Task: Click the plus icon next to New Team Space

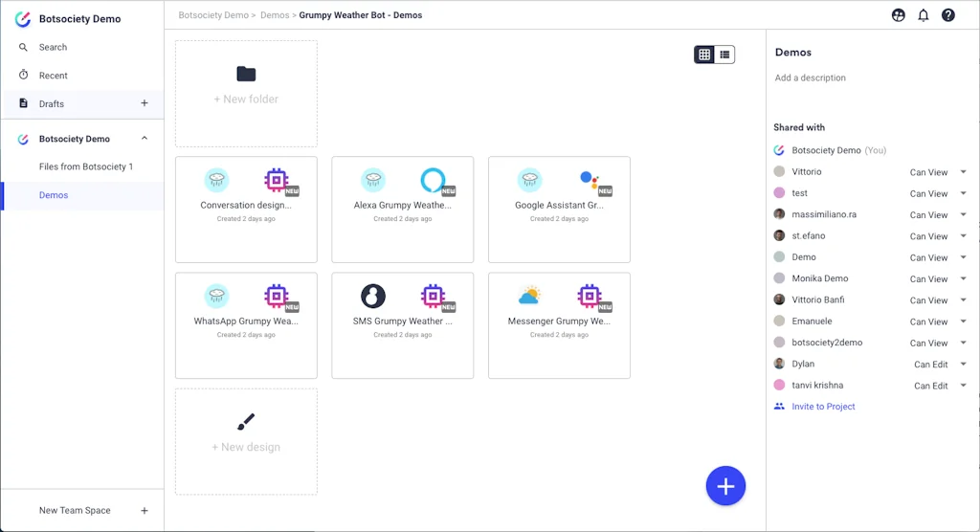Action: (x=145, y=511)
